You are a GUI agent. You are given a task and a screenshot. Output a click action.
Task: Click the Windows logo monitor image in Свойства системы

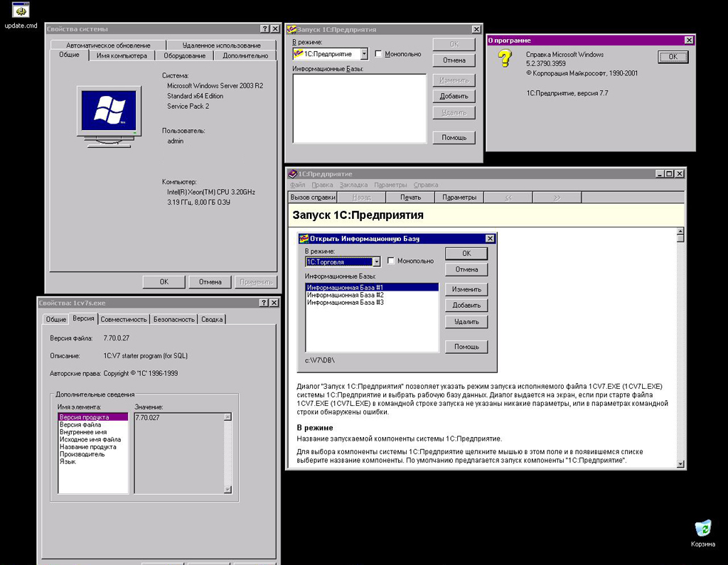(109, 117)
